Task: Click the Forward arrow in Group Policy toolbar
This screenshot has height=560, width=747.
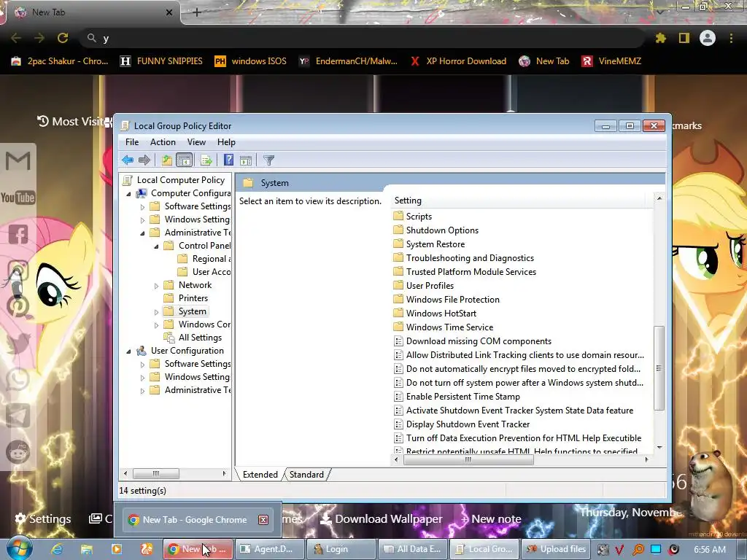Action: pyautogui.click(x=144, y=160)
